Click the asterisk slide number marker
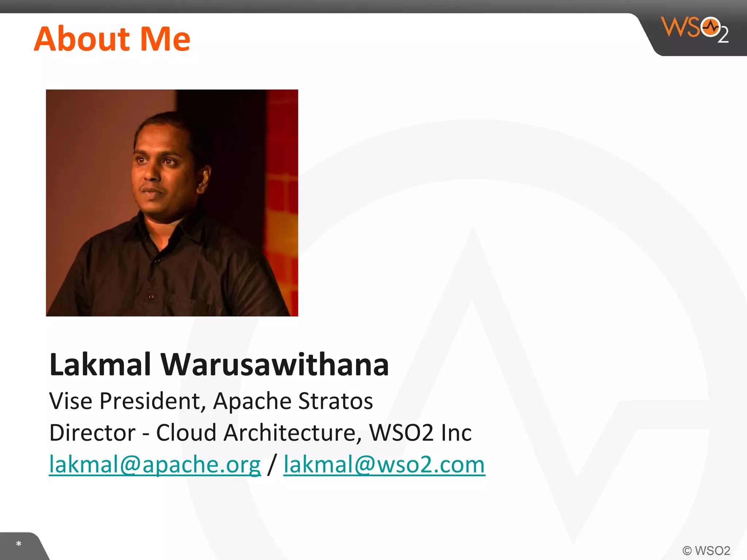The image size is (747, 560). [x=19, y=544]
